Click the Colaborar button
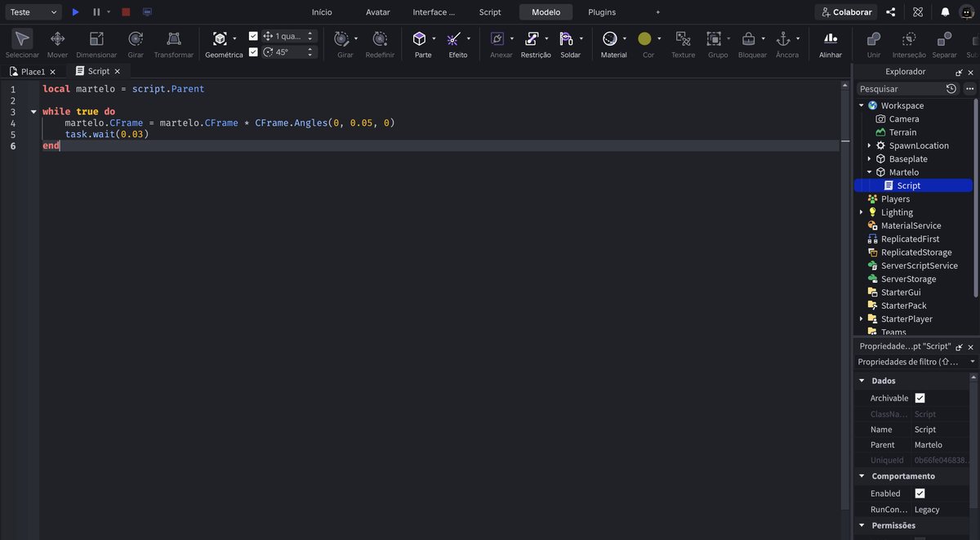 (x=846, y=12)
